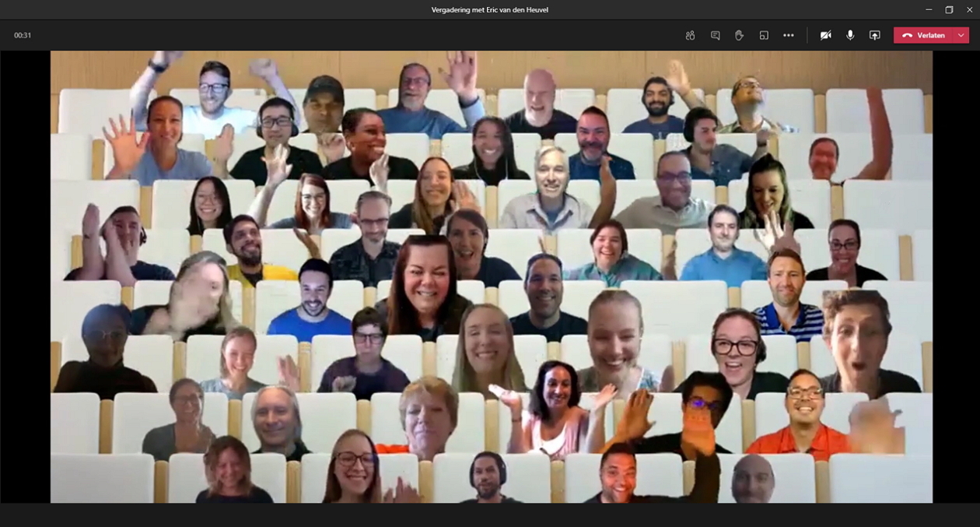Open the more actions menu
Image resolution: width=980 pixels, height=527 pixels.
click(x=789, y=35)
